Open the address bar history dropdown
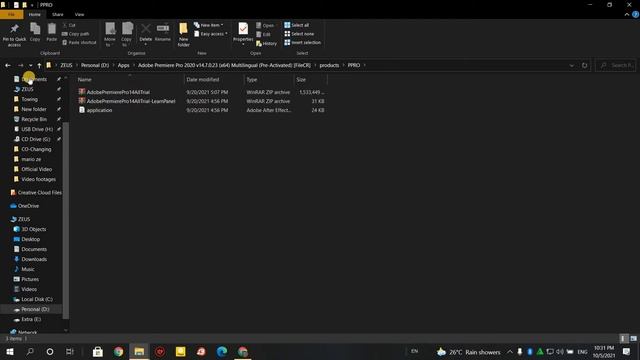Viewport: 640px width, 360px height. [x=571, y=65]
